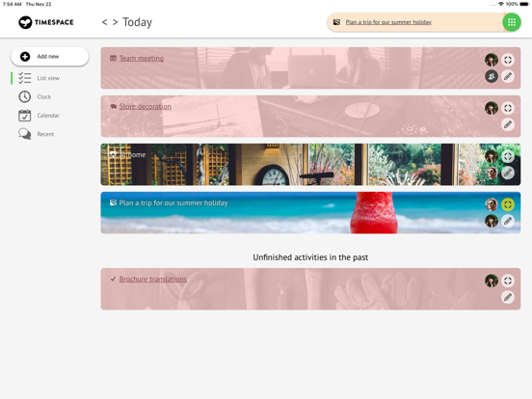Open the home activity card
The width and height of the screenshot is (532, 399).
(310, 165)
